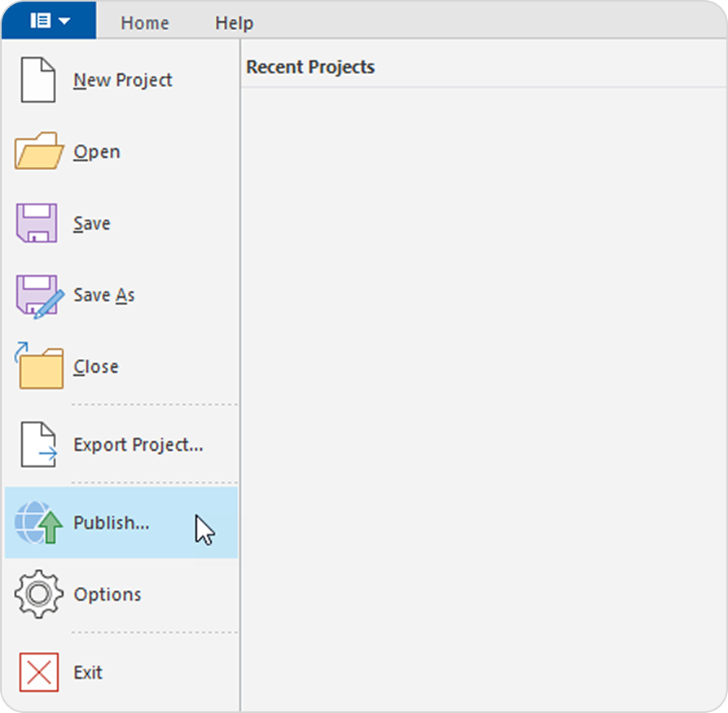Open the Help tab
The height and width of the screenshot is (713, 728).
[234, 23]
